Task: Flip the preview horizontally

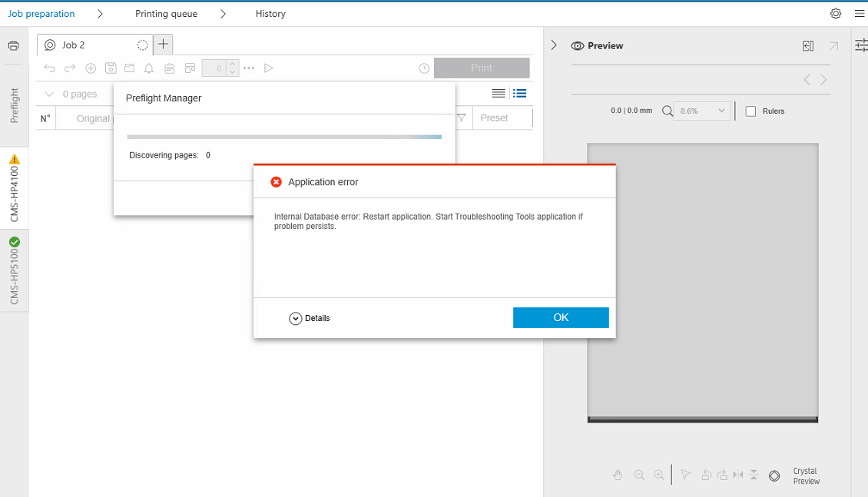Action: pos(737,475)
